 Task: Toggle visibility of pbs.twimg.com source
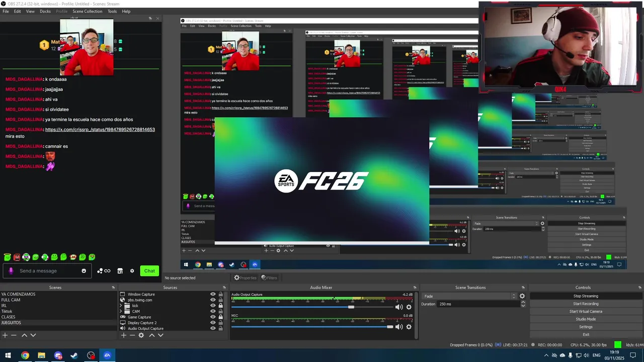213,300
